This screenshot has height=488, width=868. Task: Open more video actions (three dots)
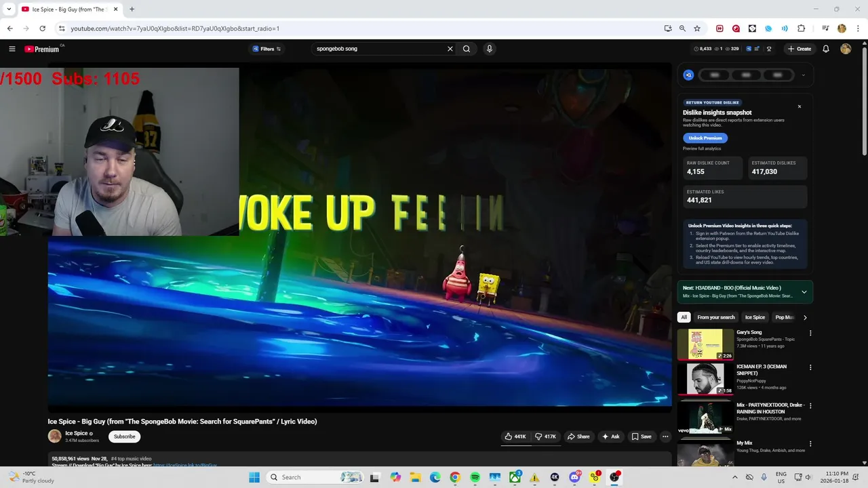[x=665, y=436]
